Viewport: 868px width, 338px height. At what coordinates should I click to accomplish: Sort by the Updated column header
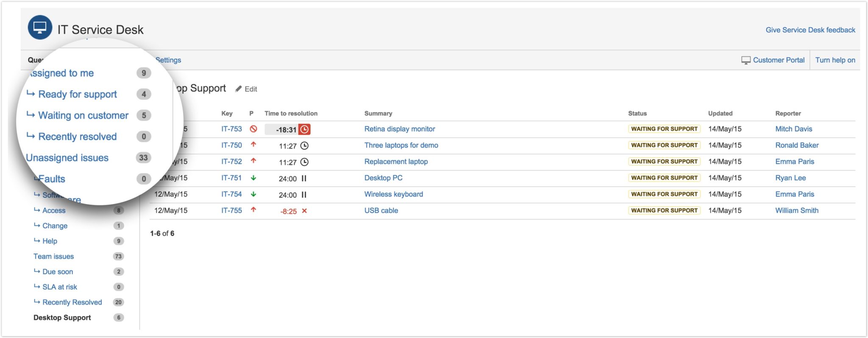[x=720, y=114]
